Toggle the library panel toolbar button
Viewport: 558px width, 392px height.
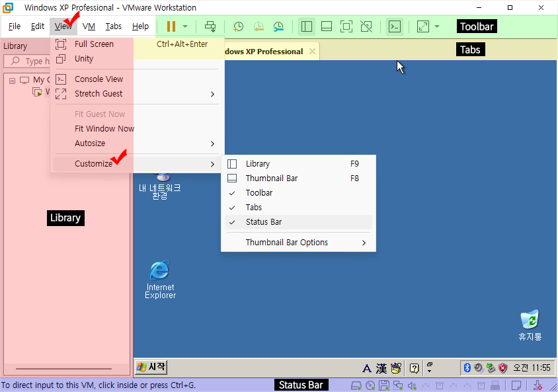(x=306, y=26)
